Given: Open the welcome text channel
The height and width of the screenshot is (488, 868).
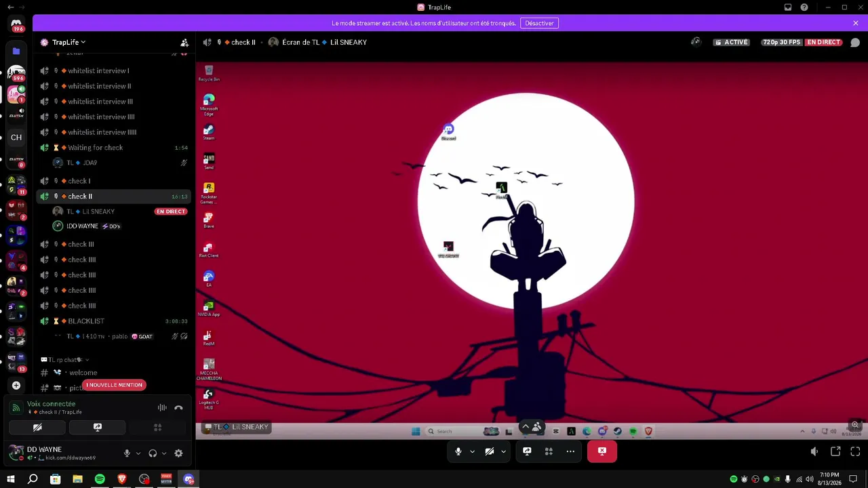Looking at the screenshot, I should point(114,373).
